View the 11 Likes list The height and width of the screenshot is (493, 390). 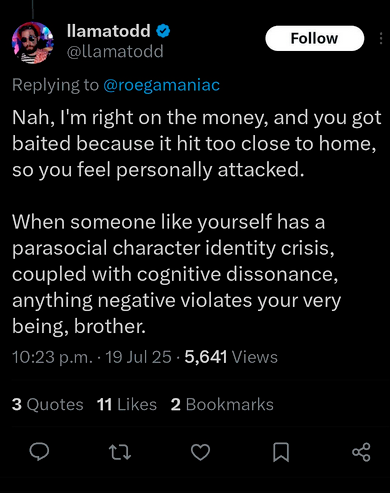(127, 404)
